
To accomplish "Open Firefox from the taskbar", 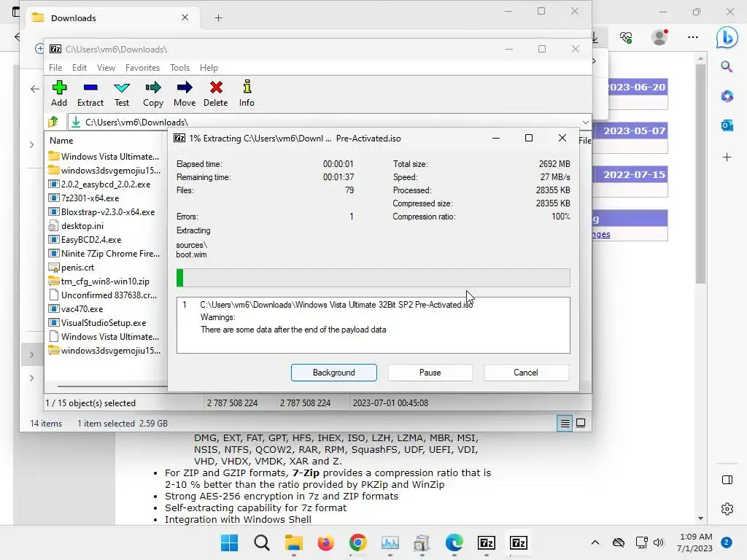I will 326,542.
